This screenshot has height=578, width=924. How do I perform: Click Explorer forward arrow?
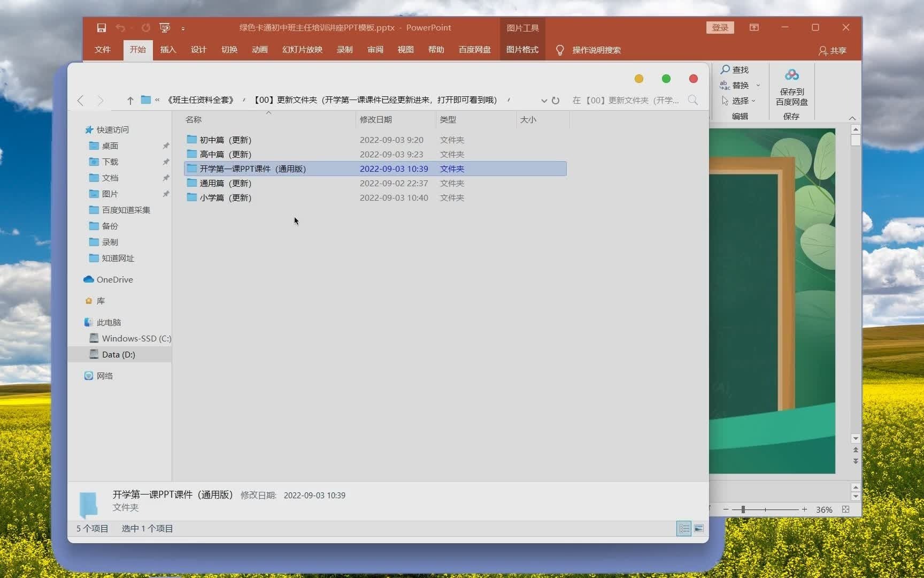pyautogui.click(x=100, y=100)
